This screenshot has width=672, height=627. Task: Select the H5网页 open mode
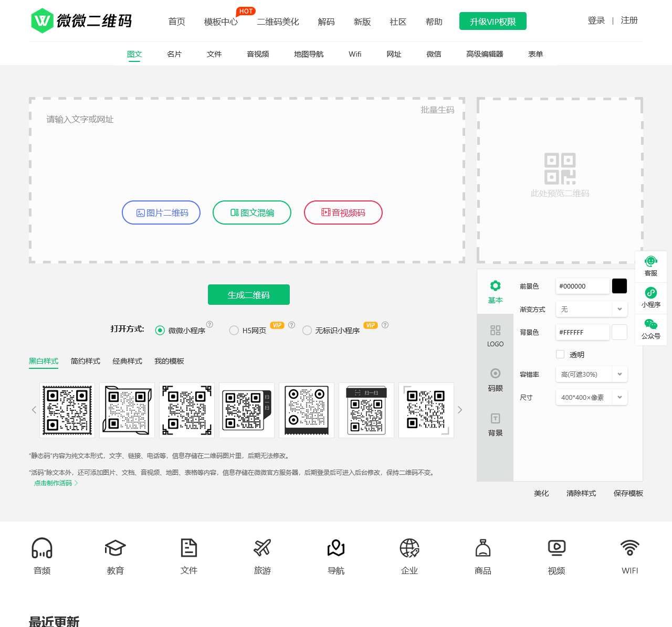click(234, 330)
